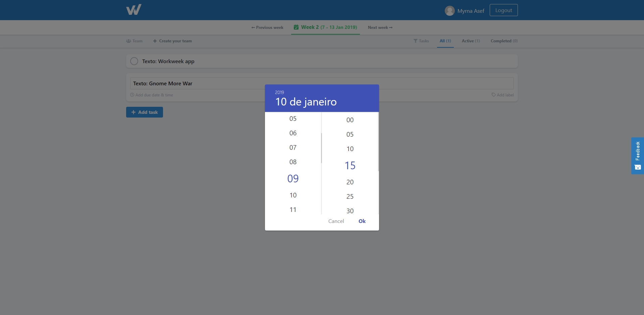
Task: Switch to the Completed tasks tab
Action: coord(503,41)
